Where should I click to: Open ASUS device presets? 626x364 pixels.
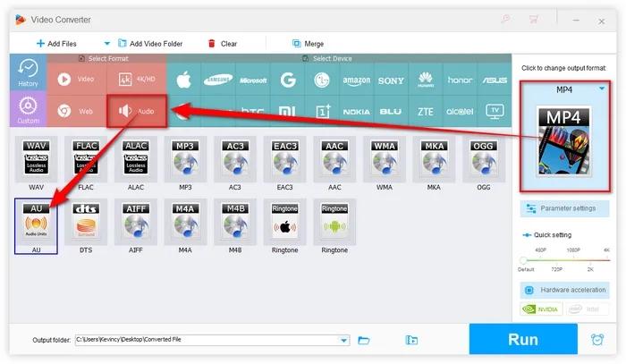[x=495, y=80]
